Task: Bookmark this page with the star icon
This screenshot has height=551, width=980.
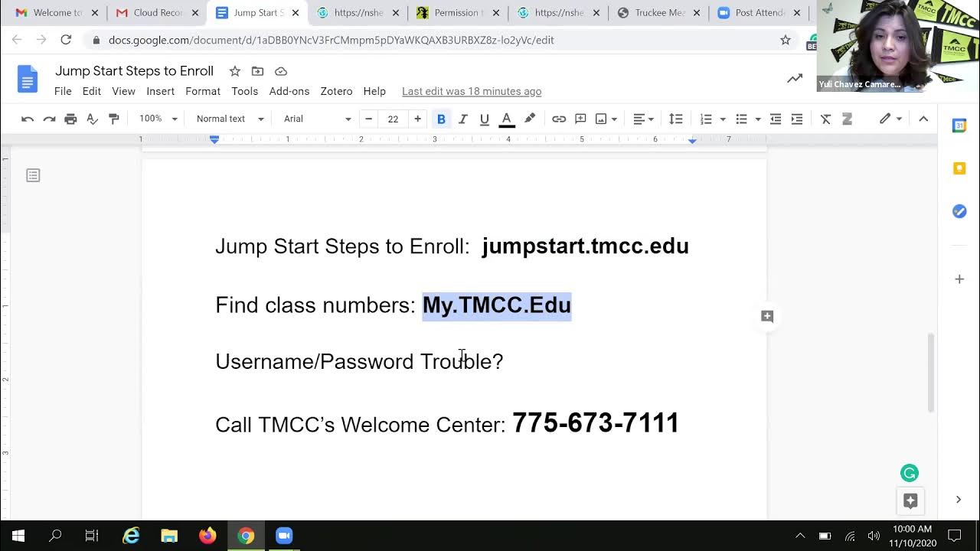Action: [x=786, y=40]
